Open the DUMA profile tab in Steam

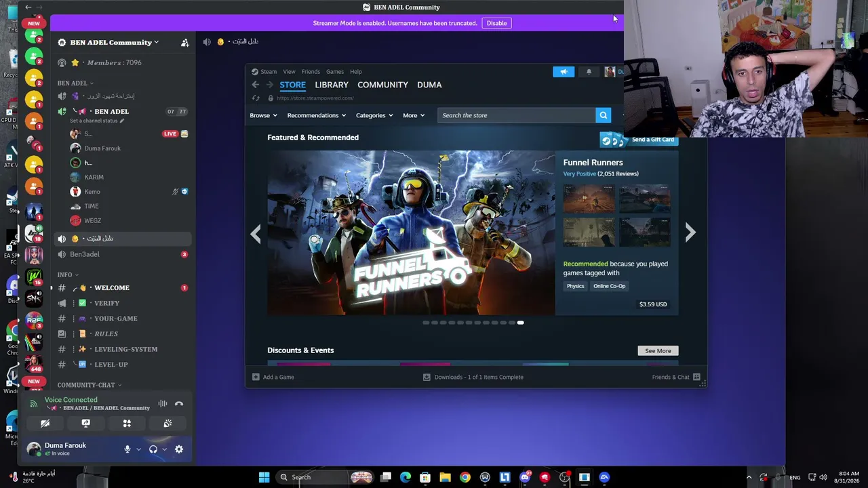click(429, 85)
